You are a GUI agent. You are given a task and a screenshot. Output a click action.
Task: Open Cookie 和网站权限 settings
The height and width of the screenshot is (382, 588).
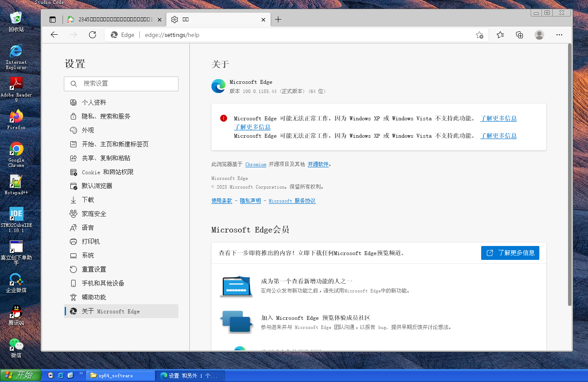click(x=121, y=172)
